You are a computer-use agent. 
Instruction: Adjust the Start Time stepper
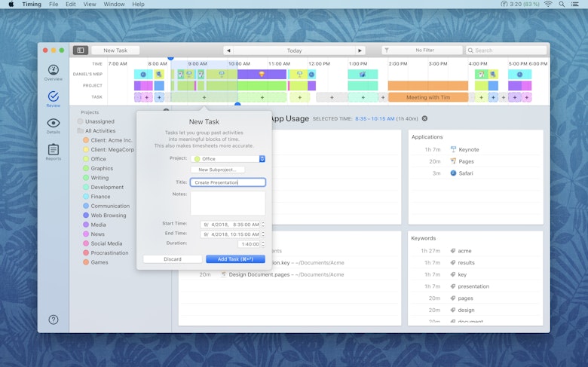click(x=263, y=225)
